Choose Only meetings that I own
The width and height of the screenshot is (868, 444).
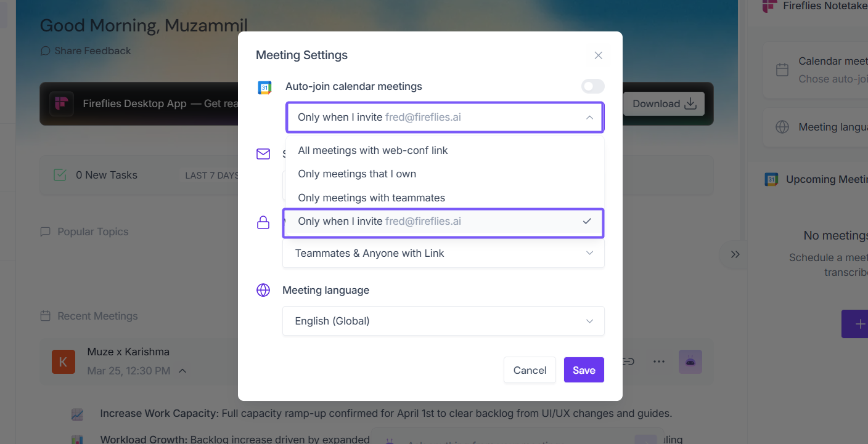click(x=357, y=174)
